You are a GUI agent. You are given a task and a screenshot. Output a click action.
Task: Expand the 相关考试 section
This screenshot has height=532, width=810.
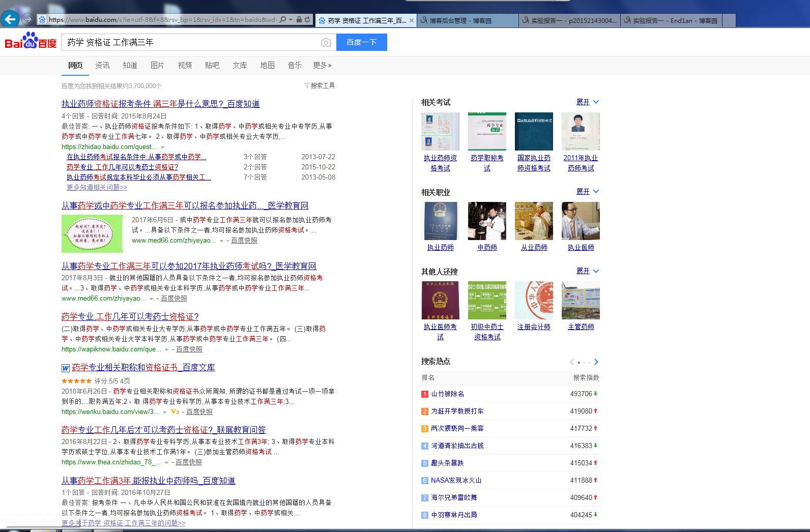pos(588,102)
